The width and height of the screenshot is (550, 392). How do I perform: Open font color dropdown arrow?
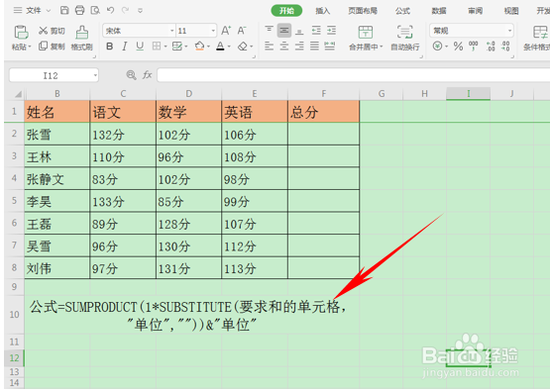pos(229,47)
